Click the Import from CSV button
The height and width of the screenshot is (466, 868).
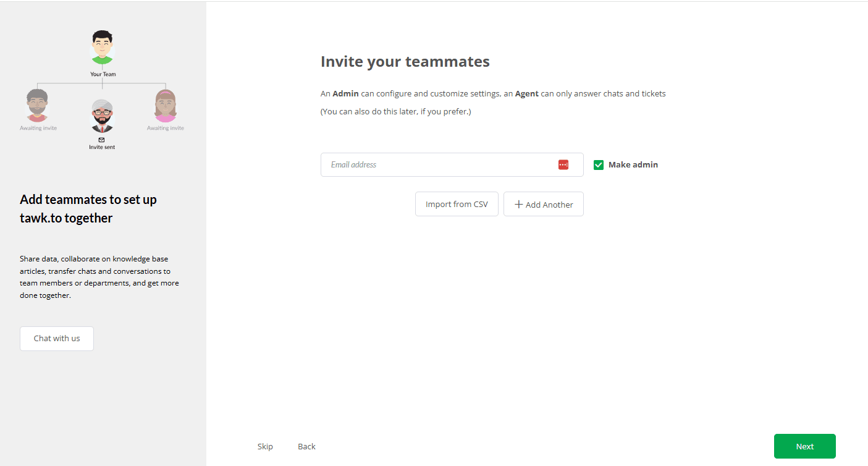pos(457,204)
